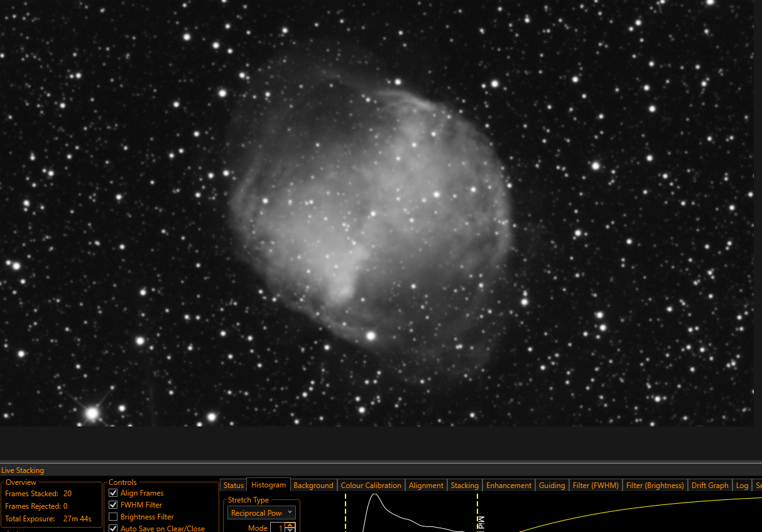Click the histogram black level dashed line
This screenshot has width=762, height=532.
(x=346, y=513)
